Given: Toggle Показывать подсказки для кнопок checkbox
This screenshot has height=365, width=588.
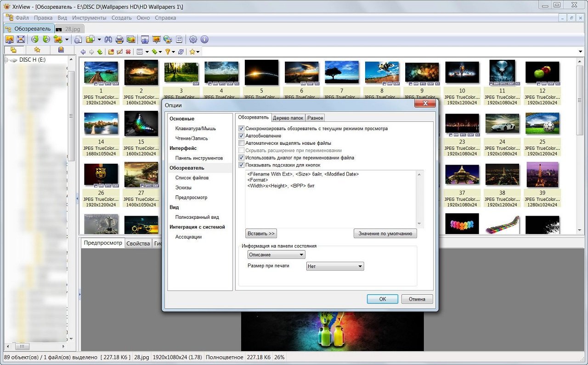Looking at the screenshot, I should [242, 165].
